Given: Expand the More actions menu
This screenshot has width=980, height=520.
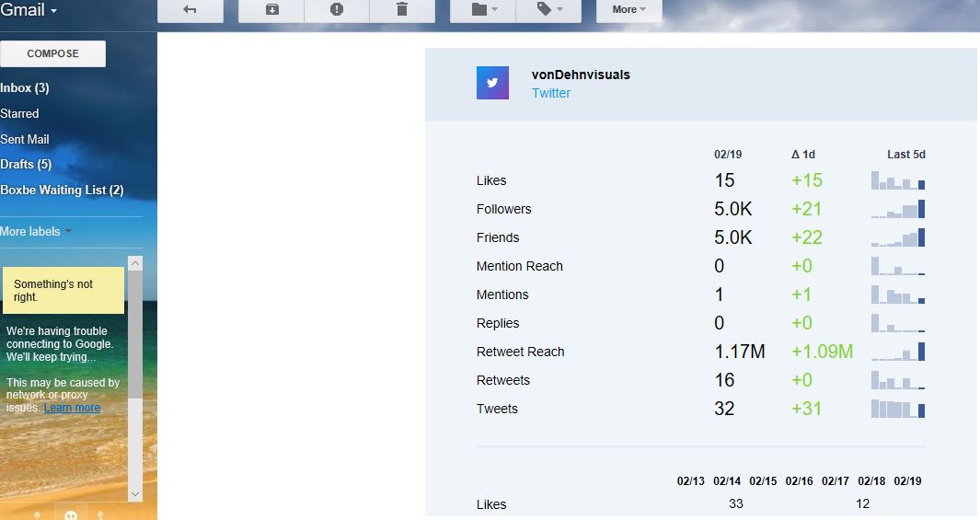Looking at the screenshot, I should 628,10.
